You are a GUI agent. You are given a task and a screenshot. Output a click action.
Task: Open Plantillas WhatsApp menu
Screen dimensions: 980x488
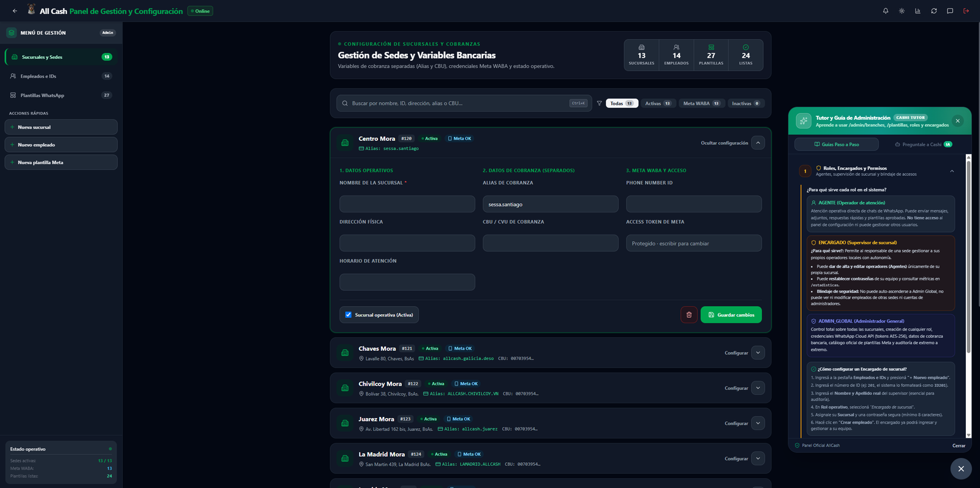pyautogui.click(x=61, y=95)
